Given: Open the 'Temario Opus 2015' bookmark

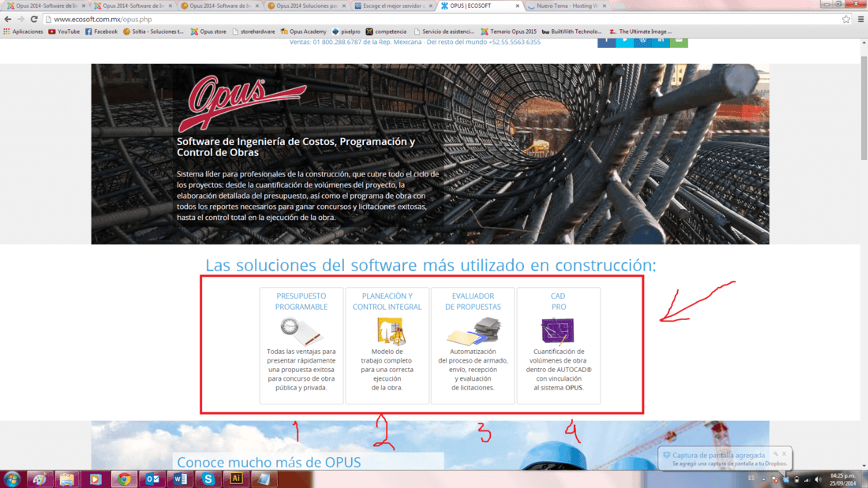Looking at the screenshot, I should (509, 32).
